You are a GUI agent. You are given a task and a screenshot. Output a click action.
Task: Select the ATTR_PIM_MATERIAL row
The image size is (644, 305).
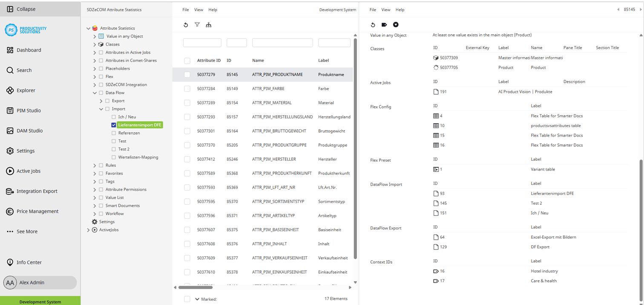[x=273, y=102]
